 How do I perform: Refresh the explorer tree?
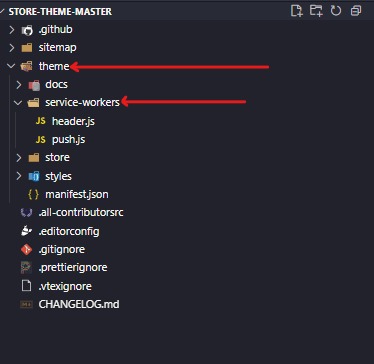click(336, 11)
